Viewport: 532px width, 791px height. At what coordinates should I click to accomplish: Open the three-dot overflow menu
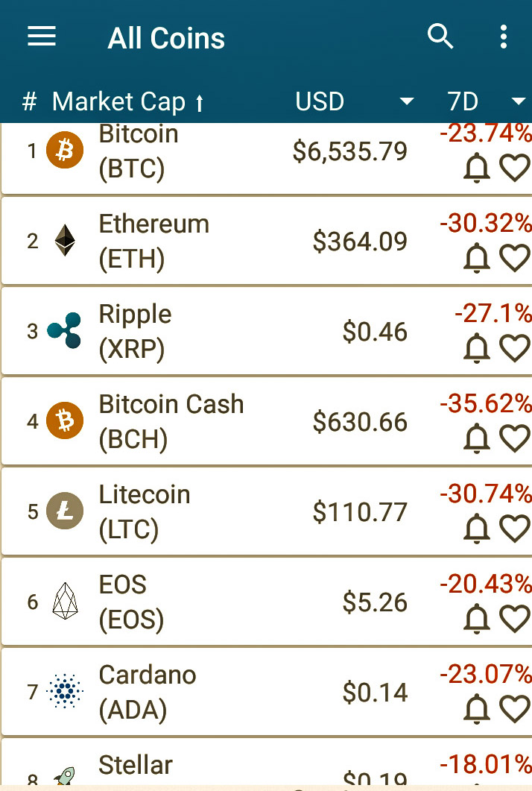503,37
